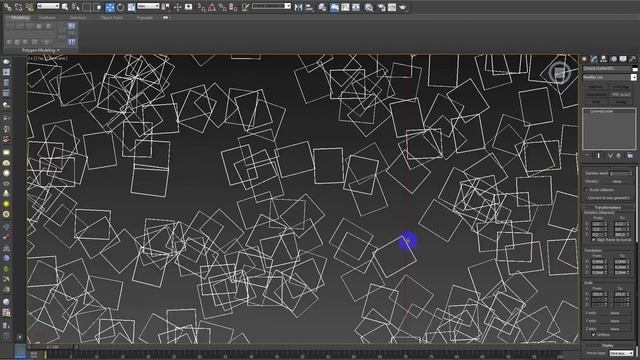
Task: Click the Mirror tool icon
Action: tap(298, 7)
